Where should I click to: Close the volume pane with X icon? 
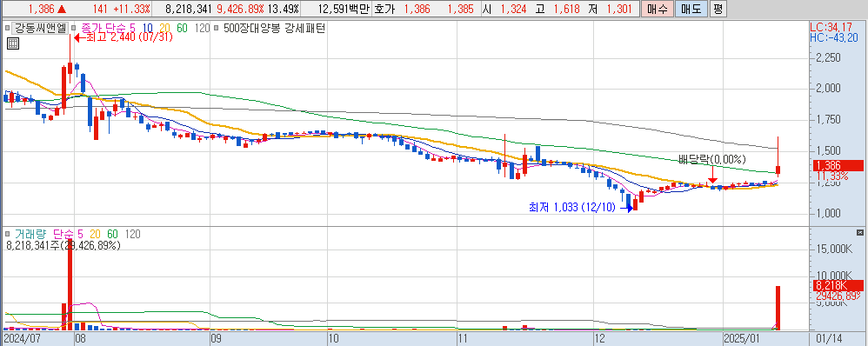[859, 233]
